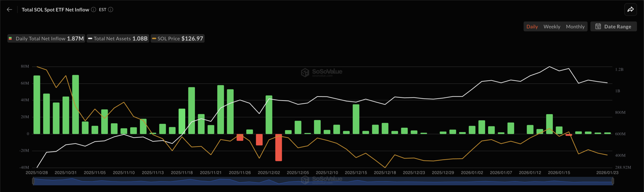Click the SoSoValue watermark logo in chart
This screenshot has width=644, height=192.
[x=305, y=73]
